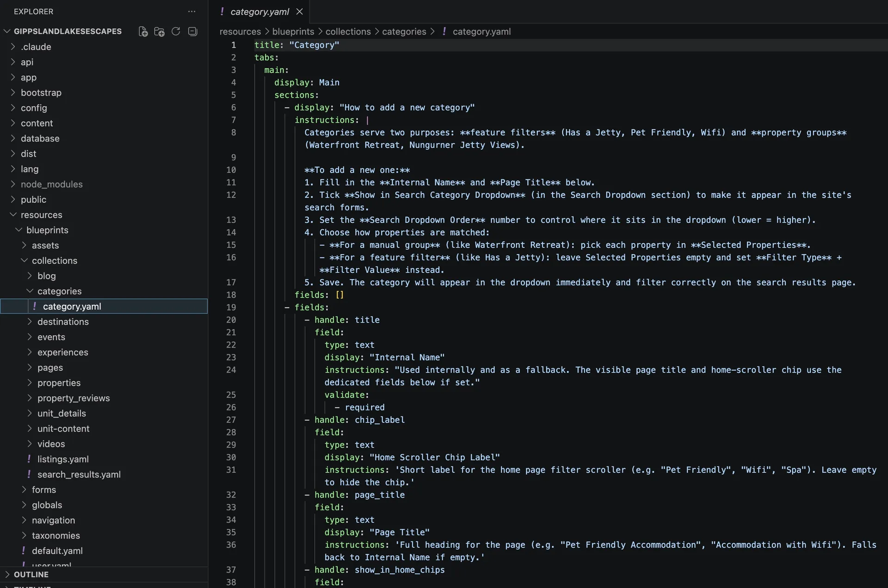Select category.yaml in the file tree
The height and width of the screenshot is (588, 888).
[x=104, y=306]
